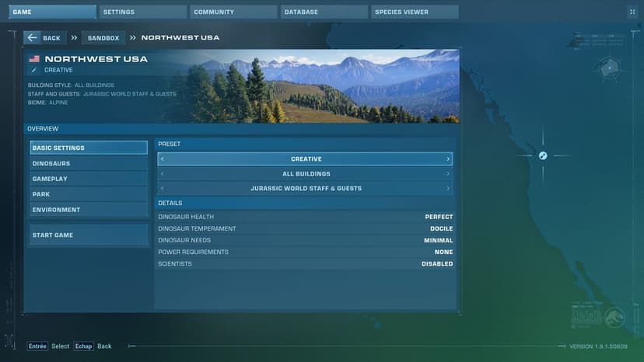Click the pencil icon beside Creative

tap(34, 70)
